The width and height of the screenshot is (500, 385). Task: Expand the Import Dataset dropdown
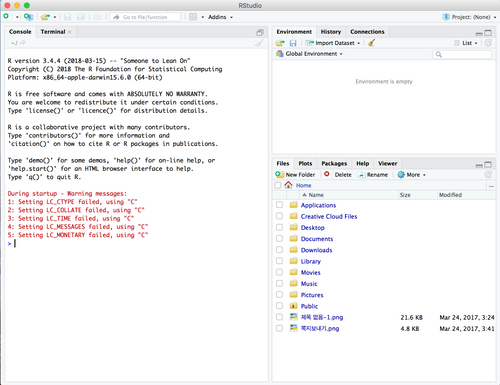[333, 43]
